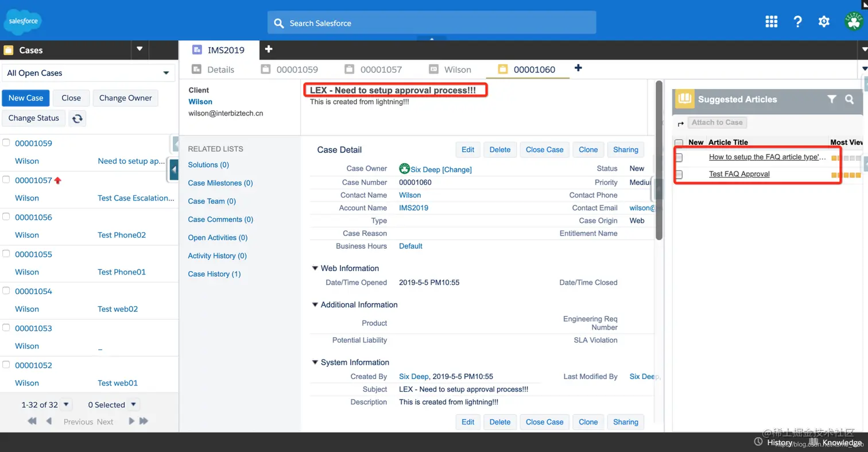Click the Cases folder icon
This screenshot has height=452, width=868.
[9, 50]
